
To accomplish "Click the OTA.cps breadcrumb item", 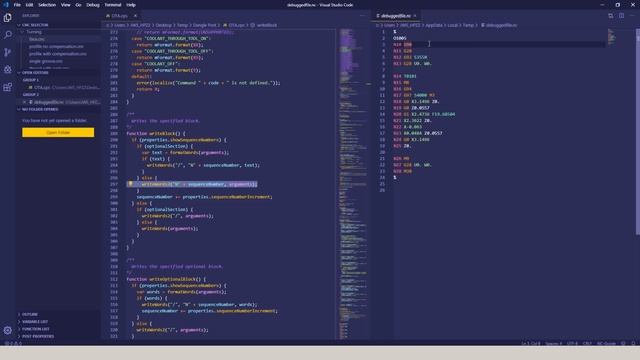I will tap(234, 25).
